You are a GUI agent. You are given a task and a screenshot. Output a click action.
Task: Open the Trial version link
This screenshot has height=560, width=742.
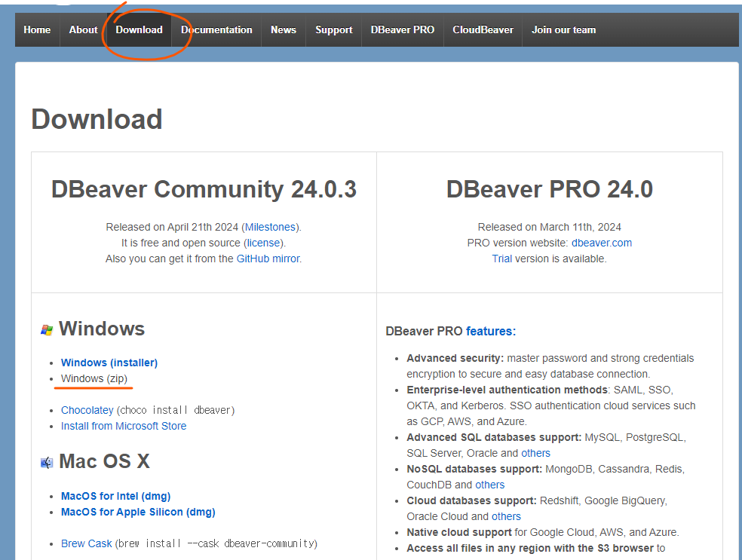click(502, 259)
